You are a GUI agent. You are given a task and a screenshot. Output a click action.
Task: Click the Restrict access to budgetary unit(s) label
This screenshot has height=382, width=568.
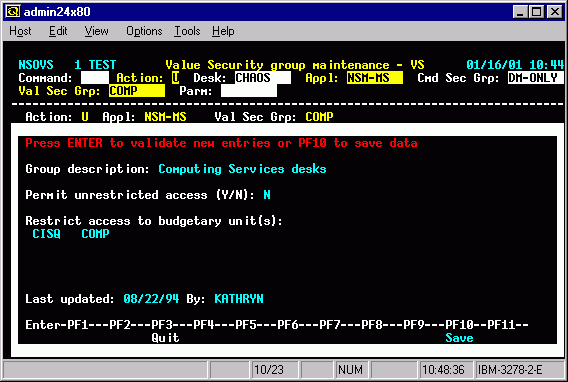pos(154,221)
